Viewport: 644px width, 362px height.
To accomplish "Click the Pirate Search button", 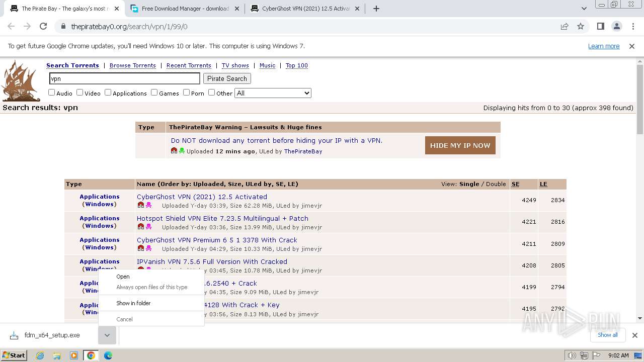I will tap(227, 78).
